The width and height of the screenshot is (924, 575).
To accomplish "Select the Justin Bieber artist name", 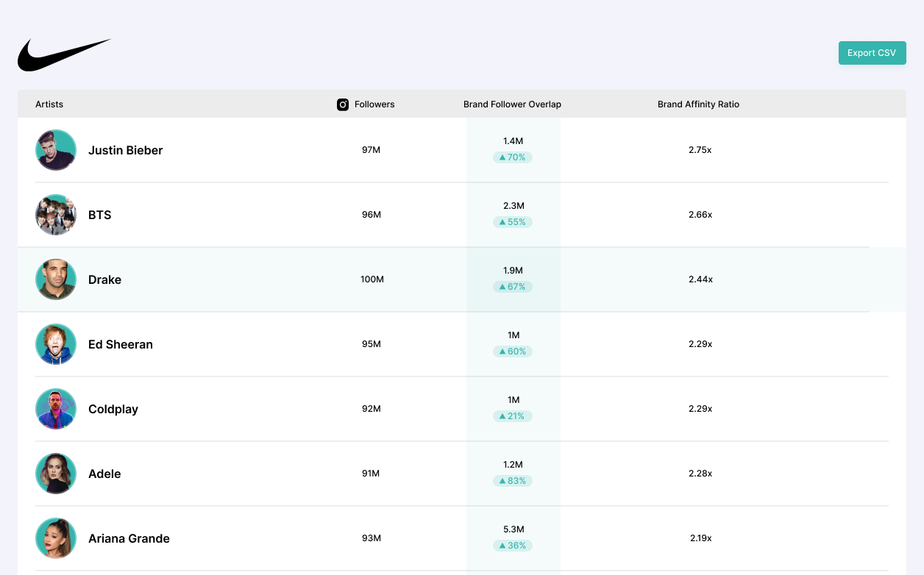I will click(x=125, y=150).
